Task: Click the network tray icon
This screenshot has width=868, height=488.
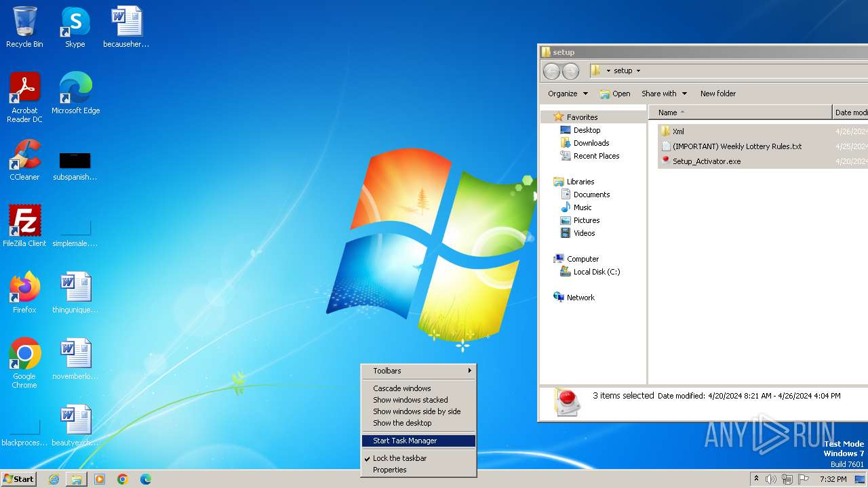Action: pyautogui.click(x=787, y=479)
